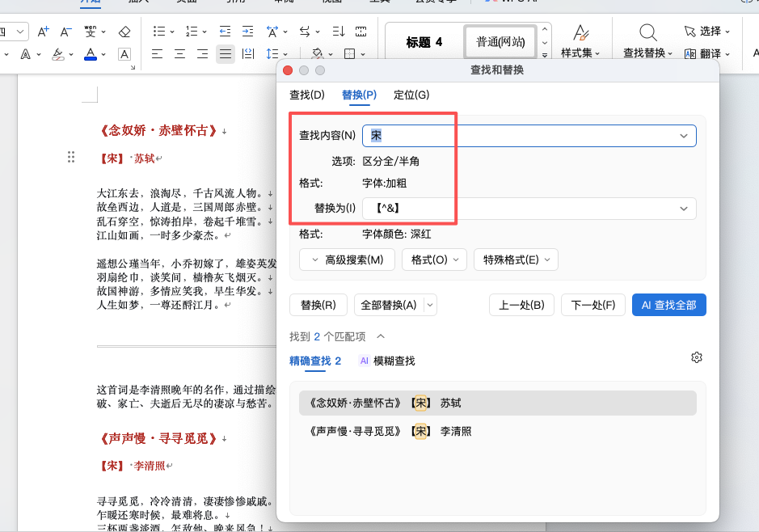Viewport: 759px width, 532px height.
Task: Click the drag handle beside 【宋】苏轼
Action: [71, 157]
